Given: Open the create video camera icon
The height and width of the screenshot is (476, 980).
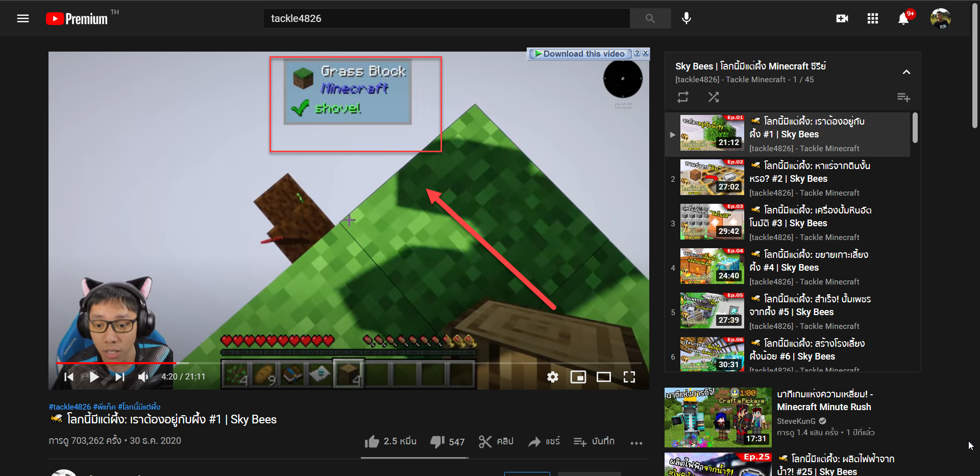Looking at the screenshot, I should click(842, 18).
